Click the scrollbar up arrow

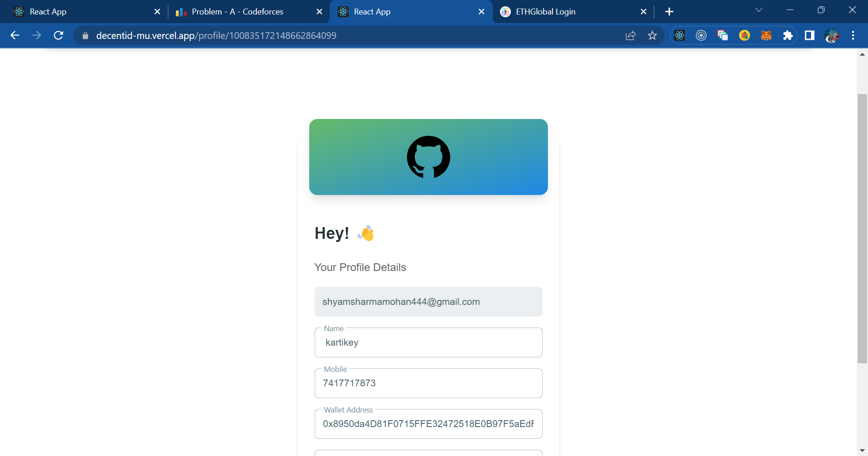tap(862, 54)
